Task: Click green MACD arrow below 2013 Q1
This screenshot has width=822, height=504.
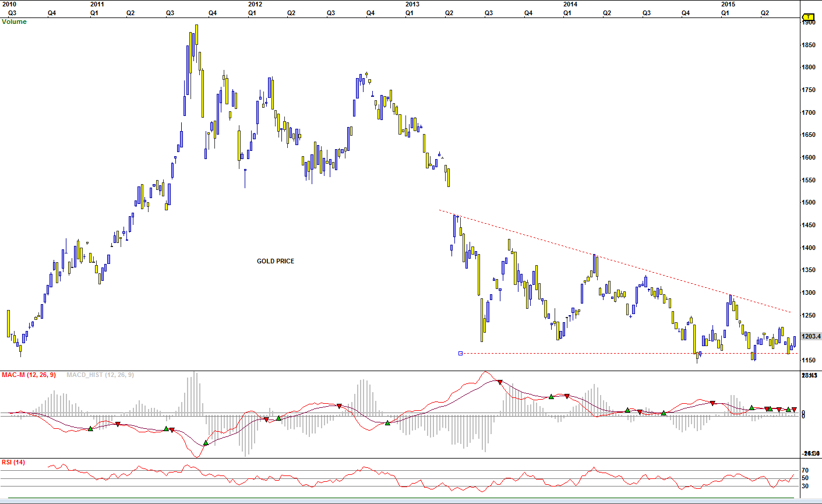Action: click(387, 422)
